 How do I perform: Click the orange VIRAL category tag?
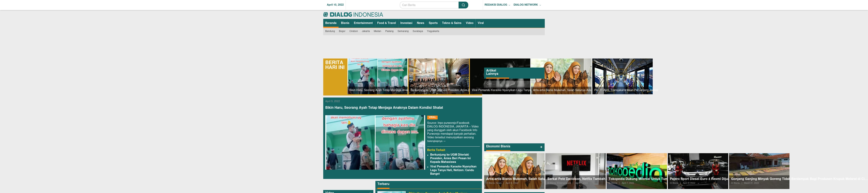click(x=432, y=117)
